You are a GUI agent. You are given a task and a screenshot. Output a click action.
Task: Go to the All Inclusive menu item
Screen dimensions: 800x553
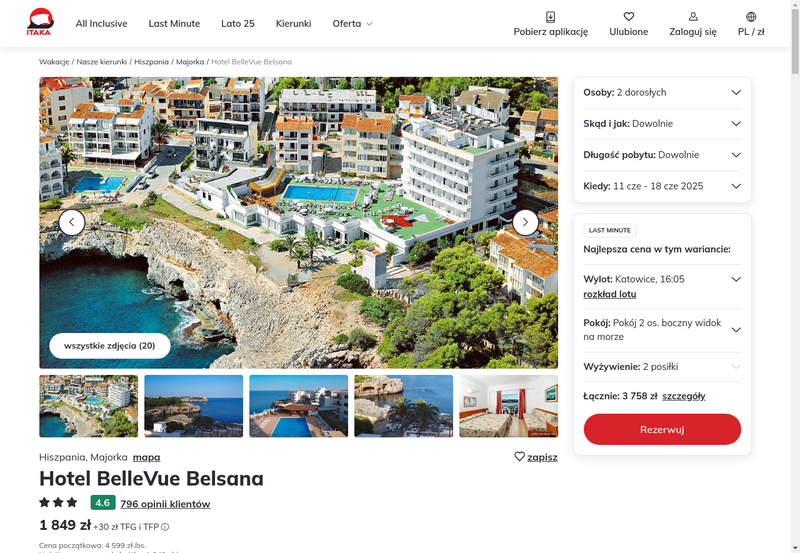tap(102, 23)
